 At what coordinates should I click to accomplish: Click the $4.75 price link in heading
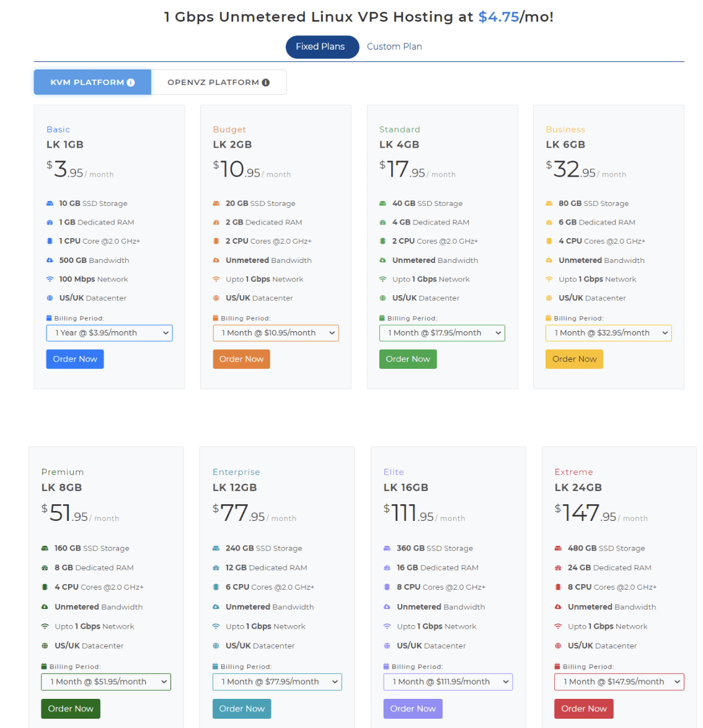pos(498,17)
